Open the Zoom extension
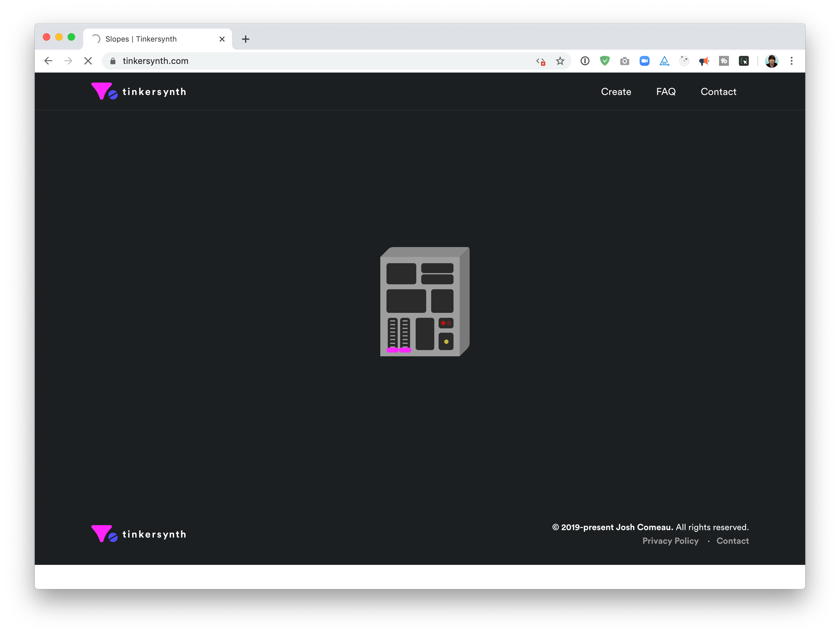 pos(645,61)
